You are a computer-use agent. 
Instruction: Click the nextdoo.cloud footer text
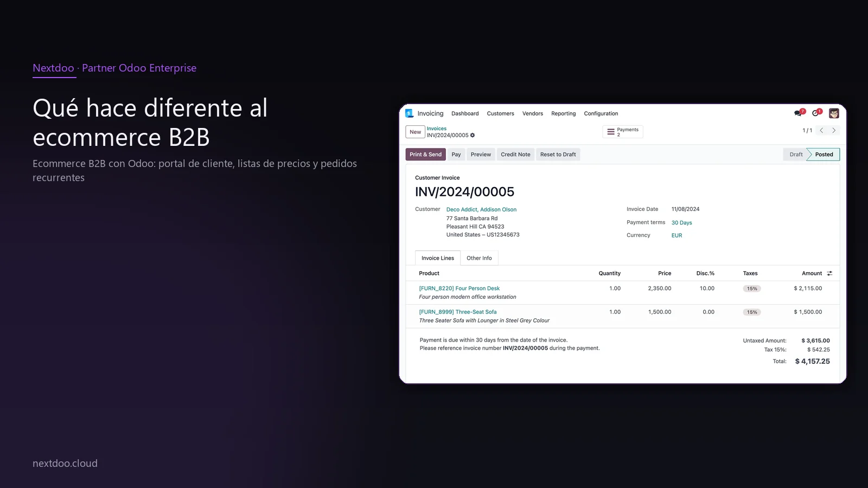pyautogui.click(x=65, y=464)
